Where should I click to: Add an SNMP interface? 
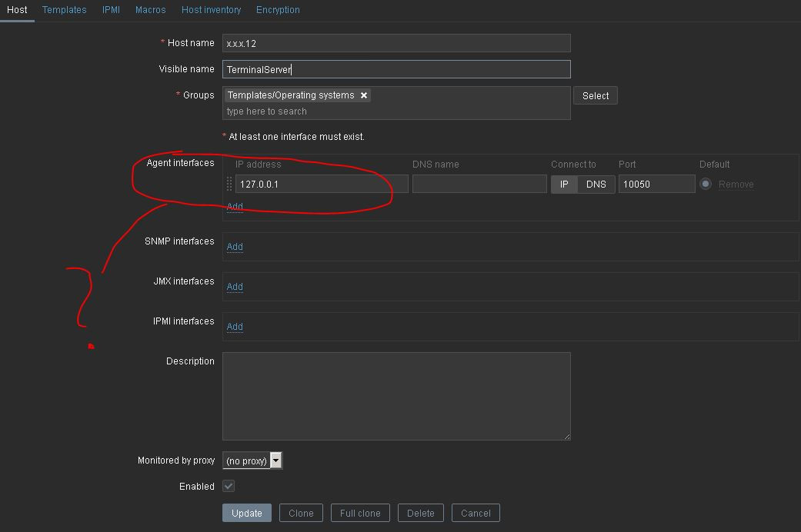point(235,247)
